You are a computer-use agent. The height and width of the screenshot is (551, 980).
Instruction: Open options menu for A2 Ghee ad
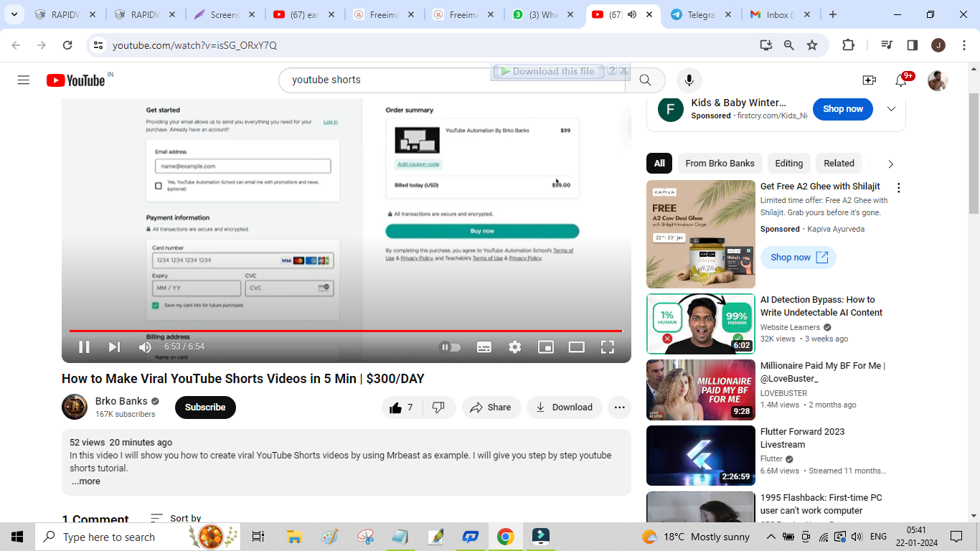(x=898, y=188)
